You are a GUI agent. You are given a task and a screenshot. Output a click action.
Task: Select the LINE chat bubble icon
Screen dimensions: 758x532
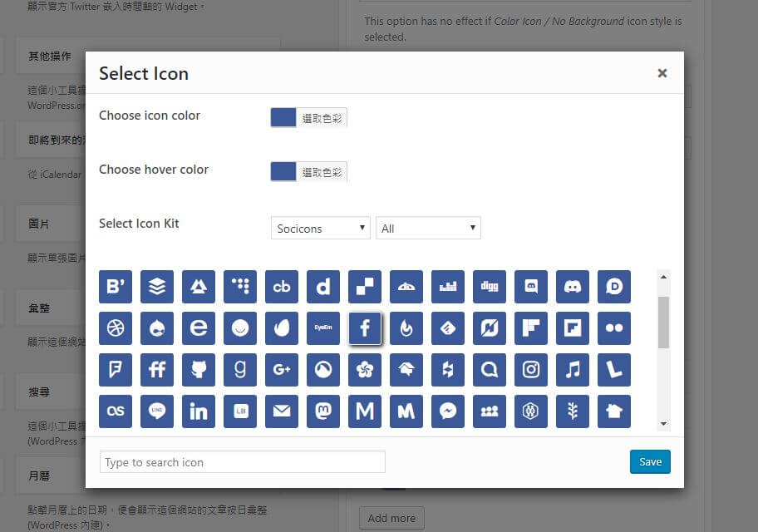[157, 411]
